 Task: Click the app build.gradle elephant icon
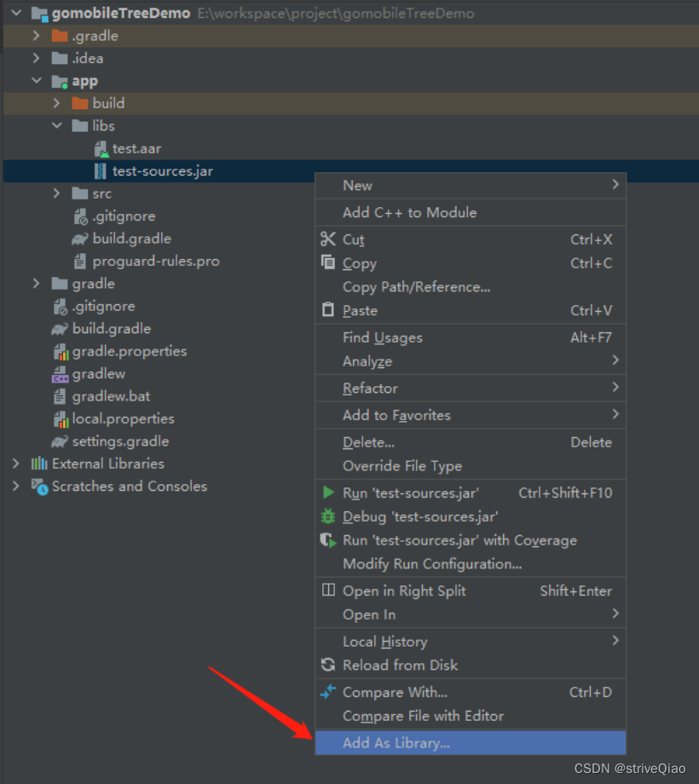coord(80,239)
